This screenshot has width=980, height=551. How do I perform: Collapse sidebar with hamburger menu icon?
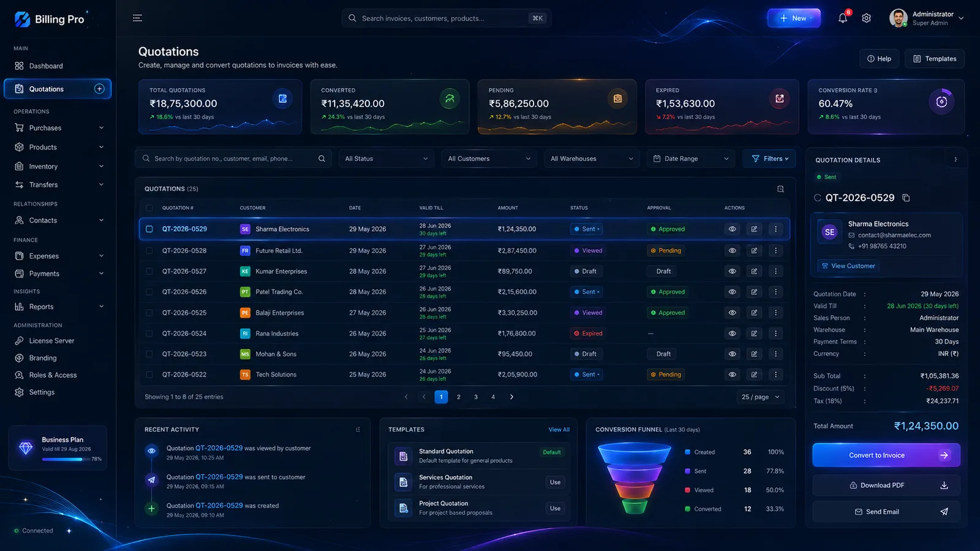point(137,18)
